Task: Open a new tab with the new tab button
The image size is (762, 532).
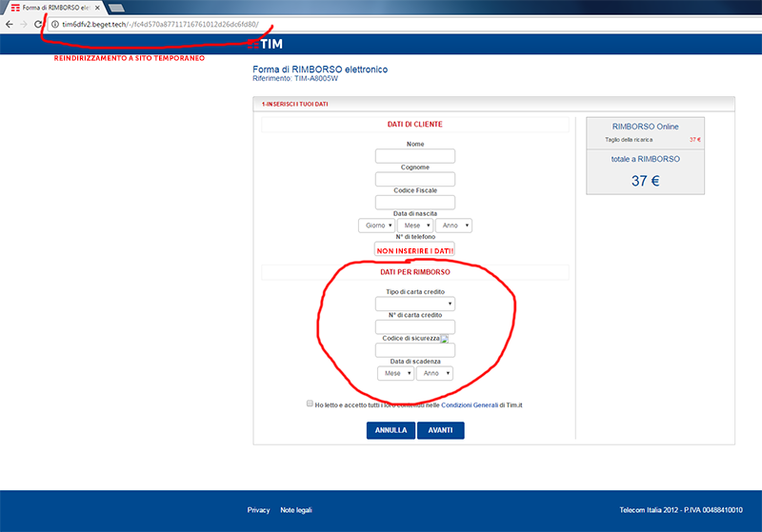Action: pyautogui.click(x=116, y=8)
